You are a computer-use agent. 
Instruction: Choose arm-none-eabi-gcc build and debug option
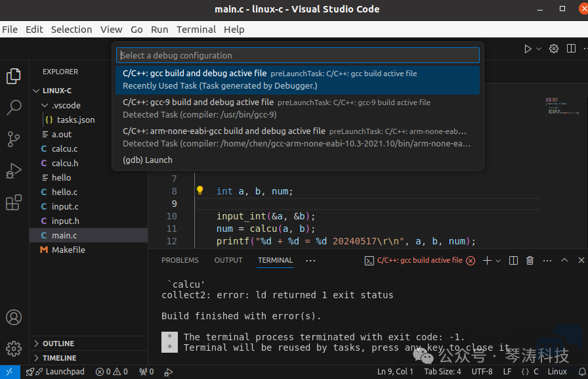(298, 137)
